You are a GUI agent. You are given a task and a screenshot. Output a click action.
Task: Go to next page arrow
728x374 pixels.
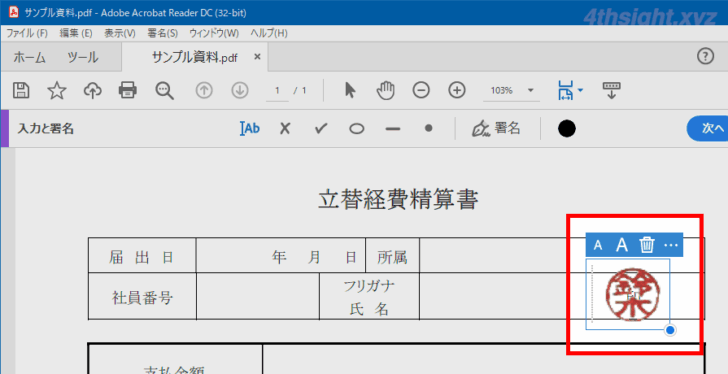coord(240,90)
